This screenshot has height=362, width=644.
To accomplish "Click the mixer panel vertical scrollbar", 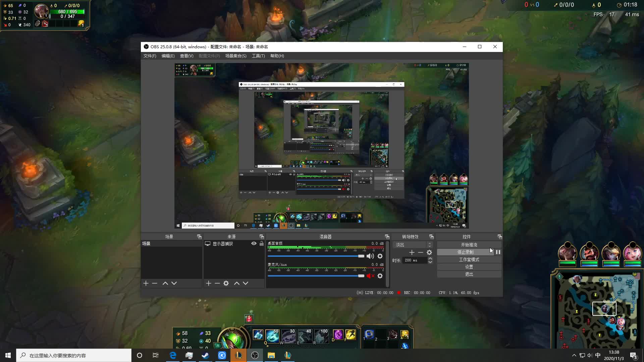I will tap(387, 264).
